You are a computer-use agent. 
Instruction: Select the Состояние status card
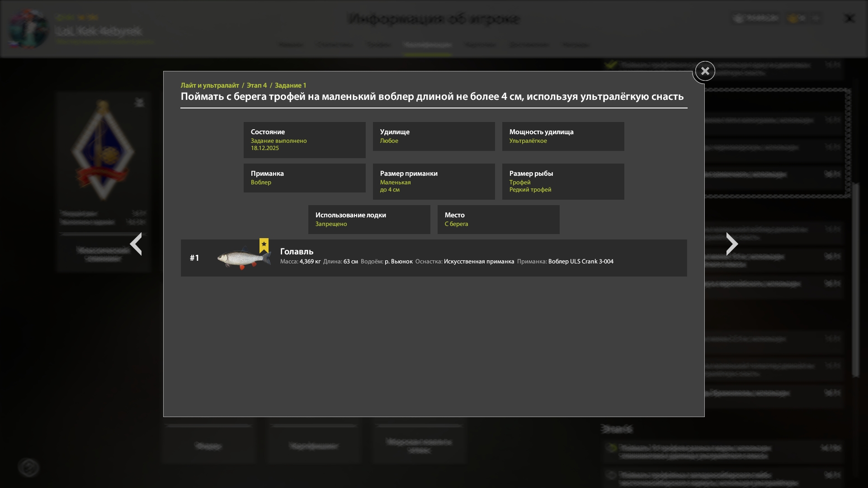tap(304, 140)
